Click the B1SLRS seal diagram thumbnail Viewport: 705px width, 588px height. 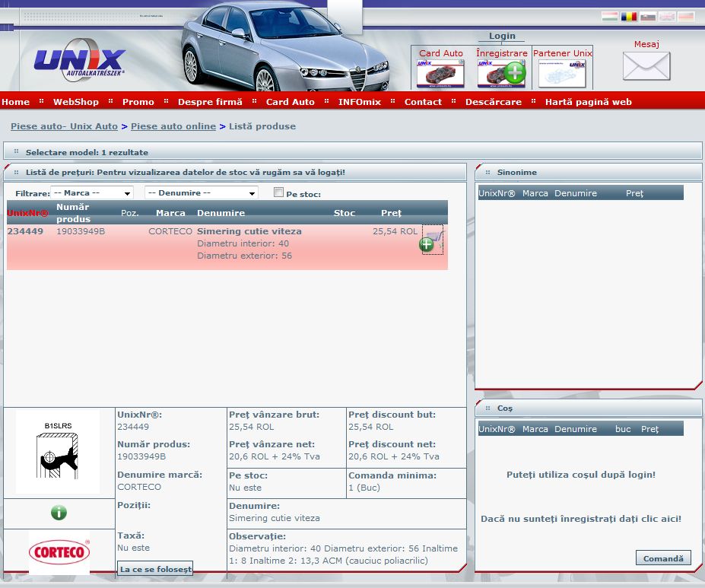[58, 452]
